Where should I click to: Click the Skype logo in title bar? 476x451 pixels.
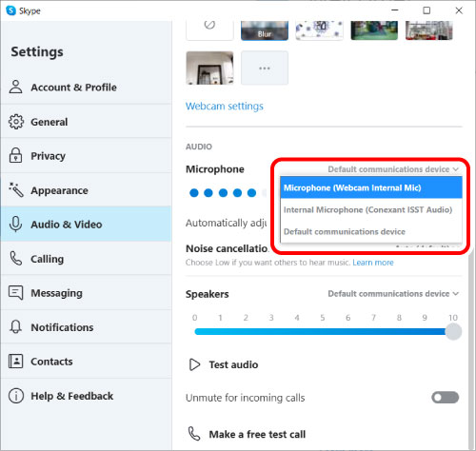(x=10, y=10)
